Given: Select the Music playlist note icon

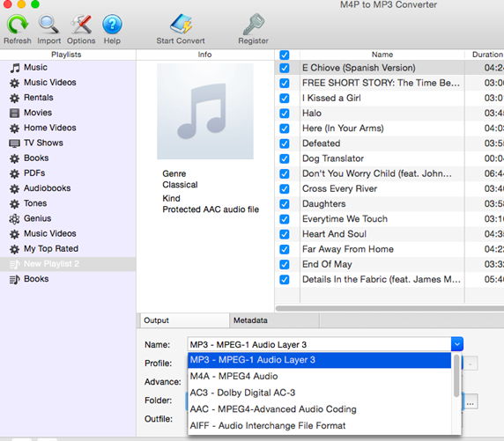Looking at the screenshot, I should [x=14, y=68].
